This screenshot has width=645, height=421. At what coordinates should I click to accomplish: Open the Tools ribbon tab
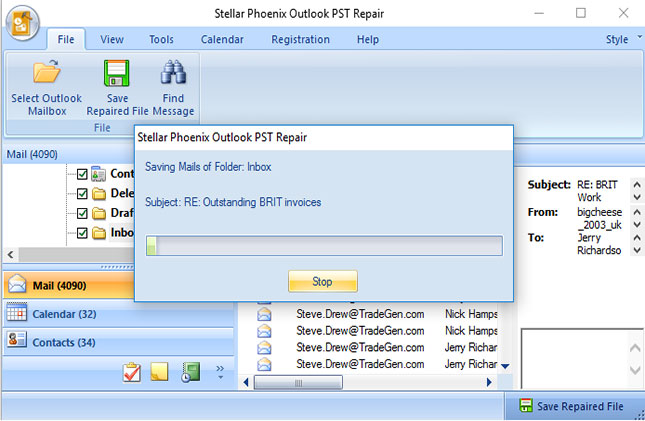[161, 40]
